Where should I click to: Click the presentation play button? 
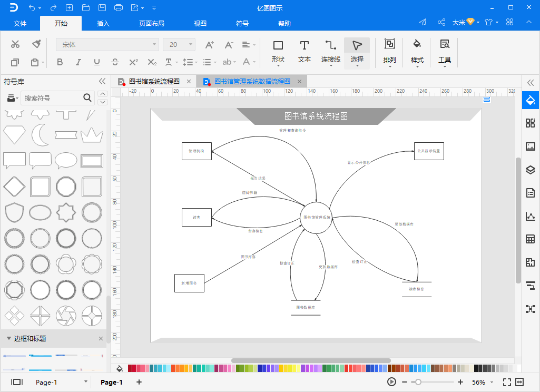click(x=391, y=382)
